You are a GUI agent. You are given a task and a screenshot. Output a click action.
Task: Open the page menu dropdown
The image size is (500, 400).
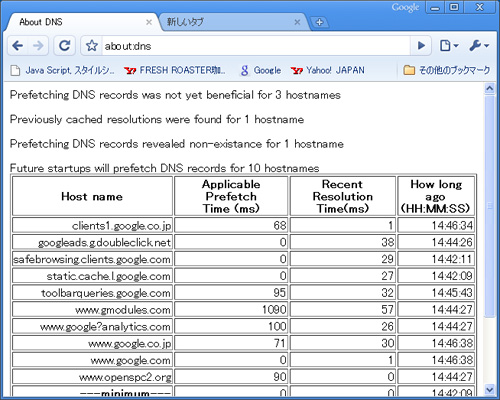449,46
